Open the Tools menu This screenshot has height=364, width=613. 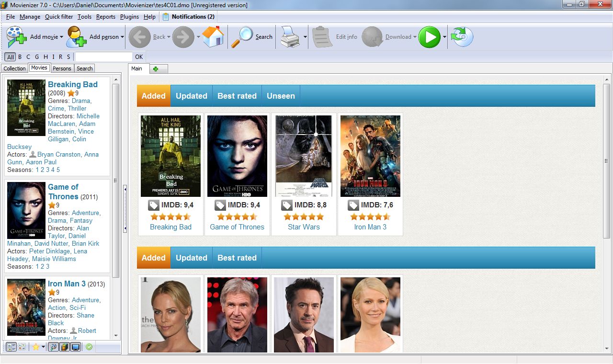tap(84, 17)
